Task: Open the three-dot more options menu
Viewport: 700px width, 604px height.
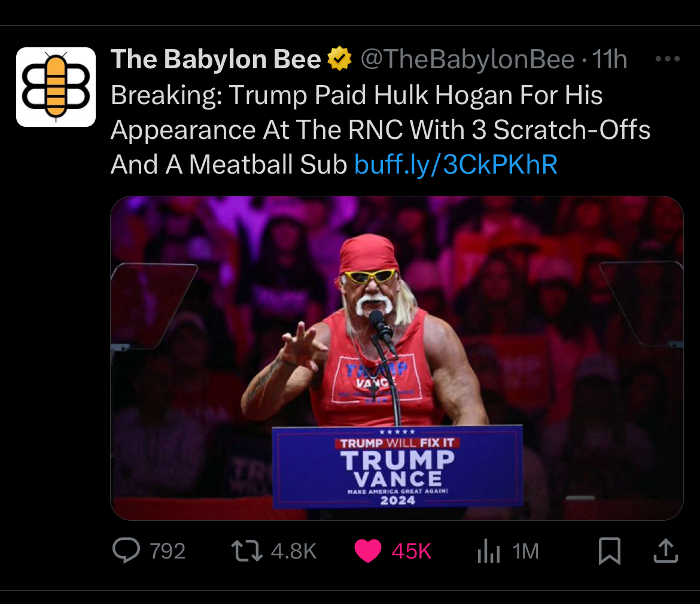Action: coord(668,59)
